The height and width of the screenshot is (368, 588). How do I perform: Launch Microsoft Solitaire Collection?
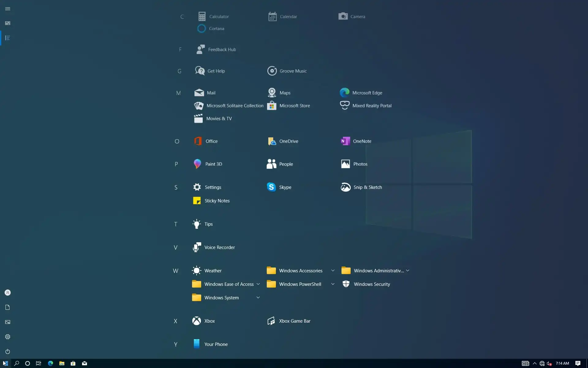click(235, 106)
